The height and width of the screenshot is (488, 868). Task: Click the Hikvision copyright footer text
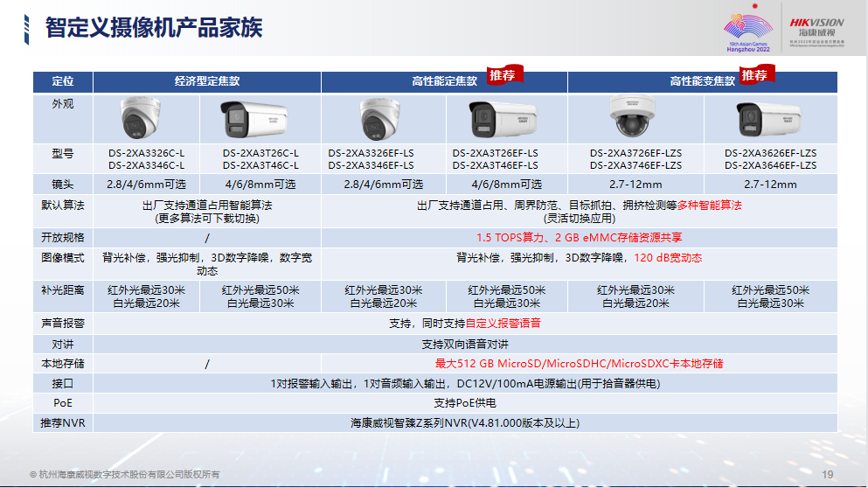coord(125,474)
